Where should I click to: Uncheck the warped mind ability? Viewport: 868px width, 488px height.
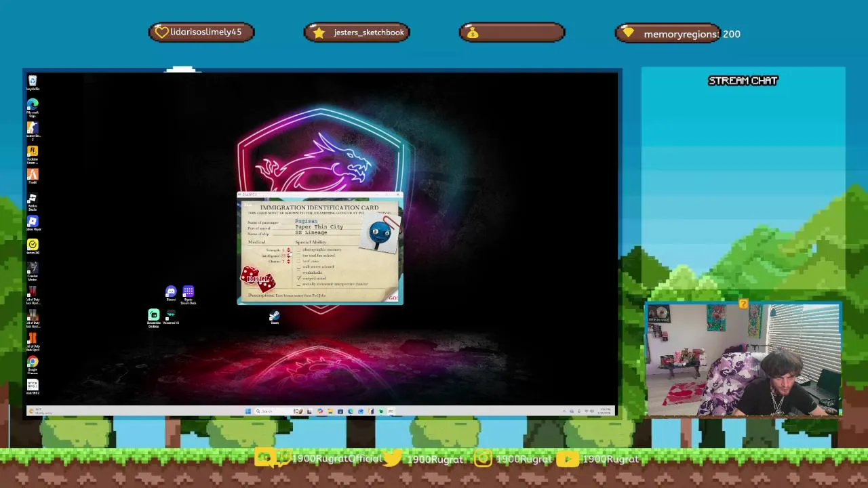[298, 278]
